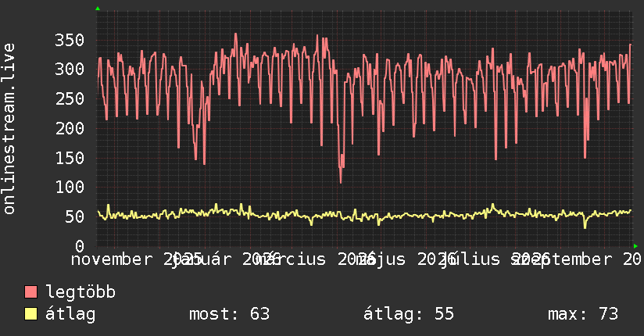
Task: Click the 250 y-axis label
Action: tap(70, 99)
